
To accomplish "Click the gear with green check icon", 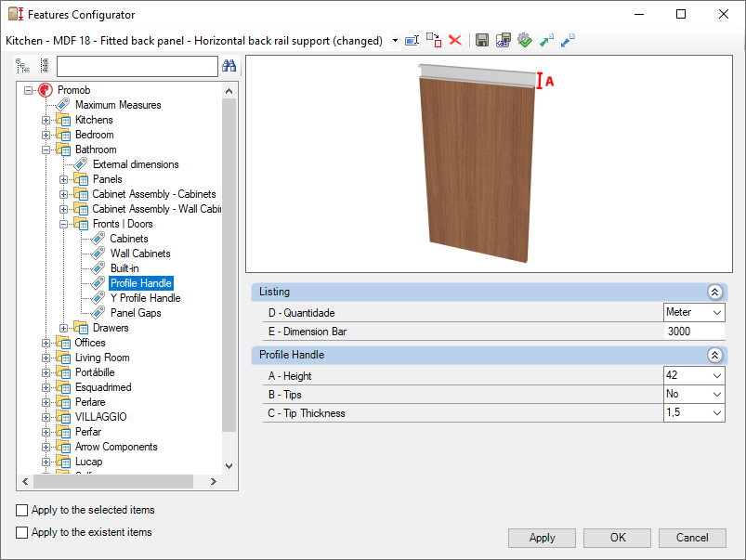I will (525, 41).
